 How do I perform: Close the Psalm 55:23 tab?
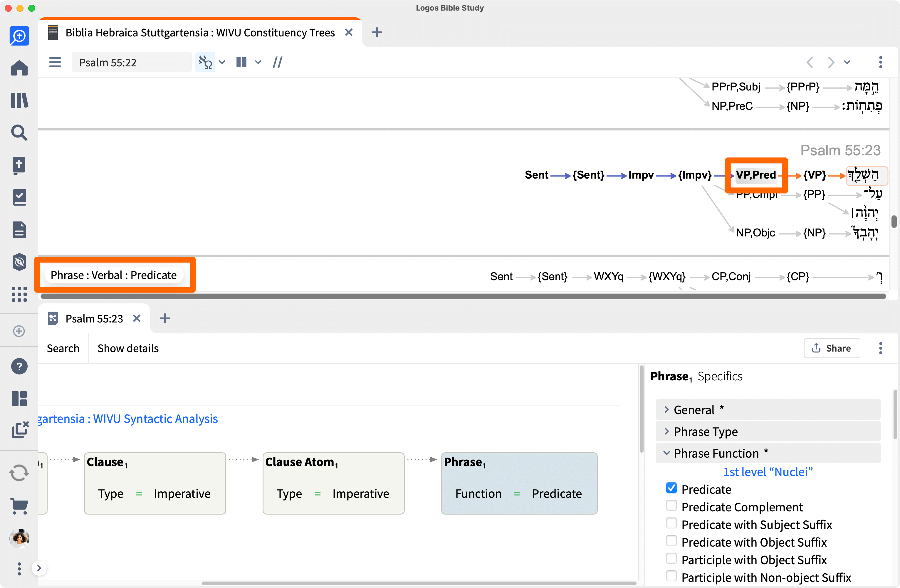pyautogui.click(x=137, y=319)
